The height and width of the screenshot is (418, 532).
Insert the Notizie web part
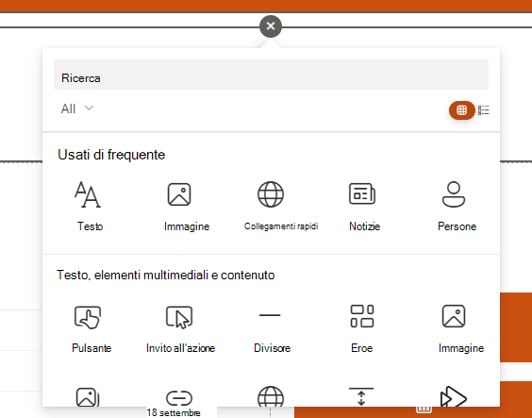[x=364, y=207]
